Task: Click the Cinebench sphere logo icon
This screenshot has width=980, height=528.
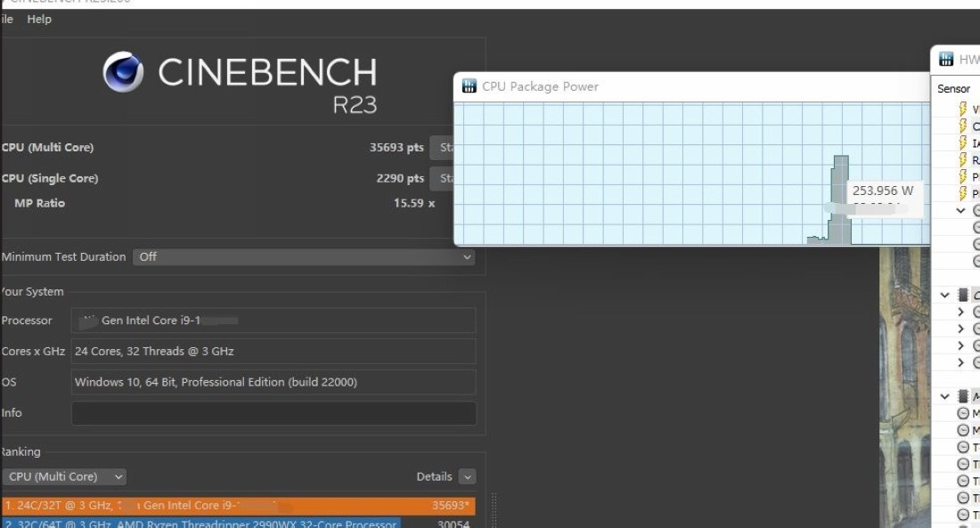Action: (123, 72)
